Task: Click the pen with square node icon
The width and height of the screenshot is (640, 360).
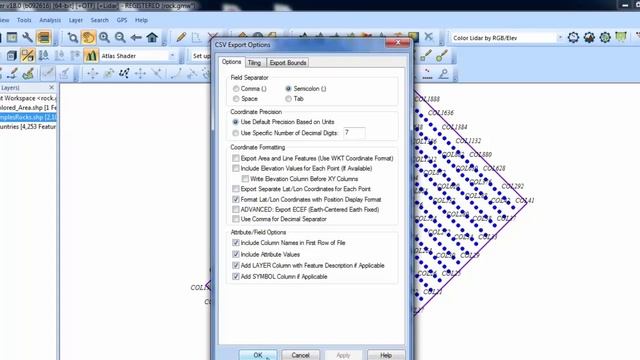Action: click(x=426, y=56)
